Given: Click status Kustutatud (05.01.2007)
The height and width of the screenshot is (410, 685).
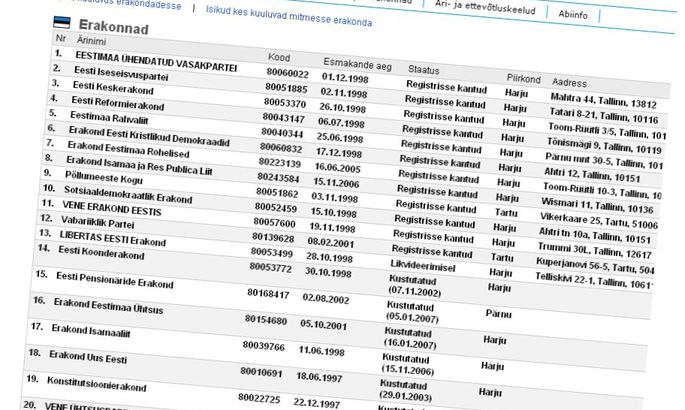Looking at the screenshot, I should [x=411, y=312].
